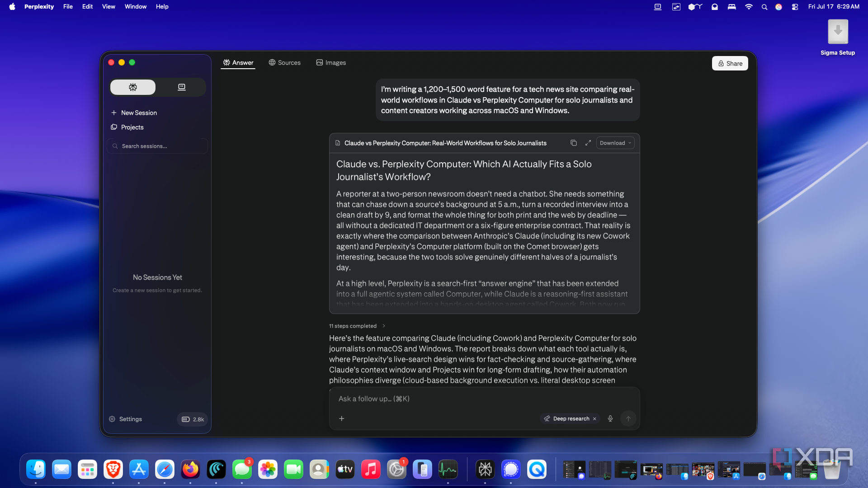The height and width of the screenshot is (488, 868).
Task: Open Activity Monitor from the dock
Action: click(448, 469)
